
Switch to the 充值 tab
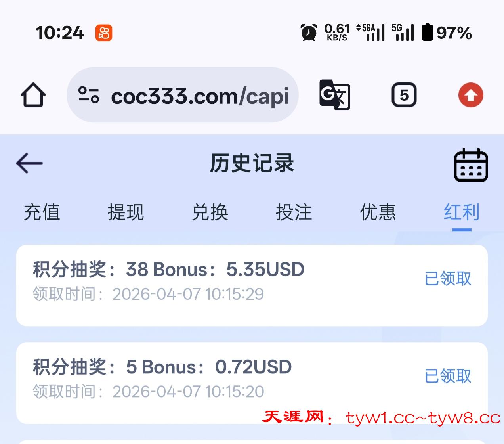[x=42, y=212]
